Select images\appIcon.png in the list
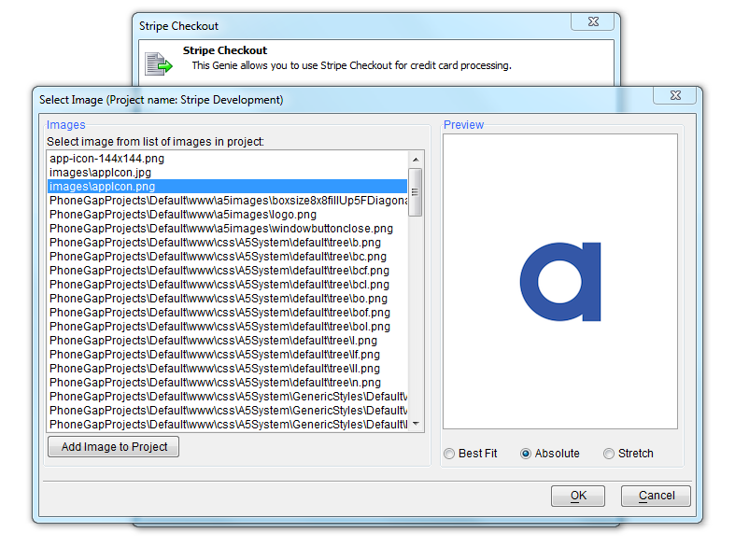The width and height of the screenshot is (735, 560). [228, 187]
